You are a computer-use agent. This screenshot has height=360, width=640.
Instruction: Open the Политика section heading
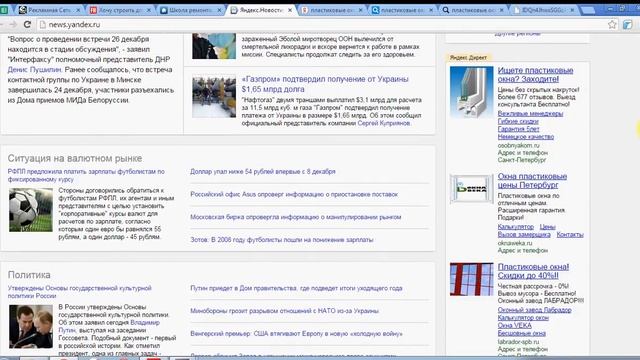(x=29, y=275)
